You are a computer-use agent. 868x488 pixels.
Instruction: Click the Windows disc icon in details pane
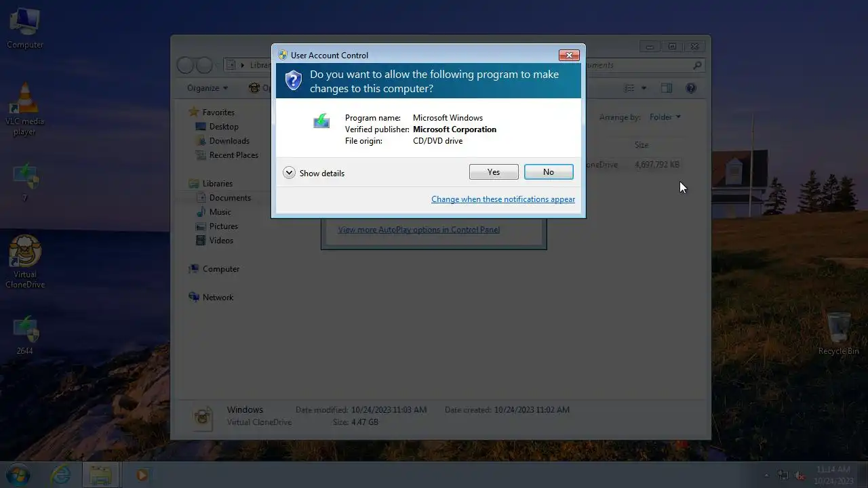click(203, 417)
